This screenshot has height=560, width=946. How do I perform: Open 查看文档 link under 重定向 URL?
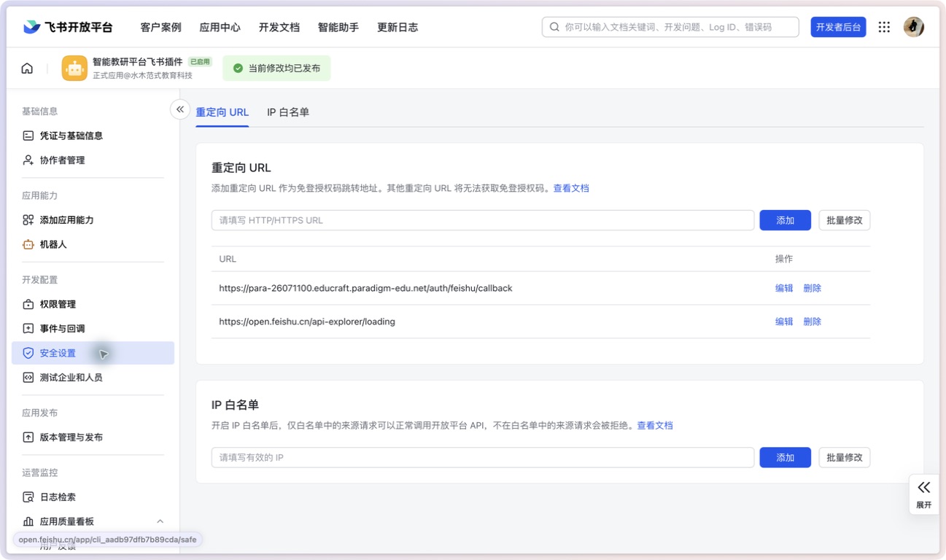click(x=571, y=188)
